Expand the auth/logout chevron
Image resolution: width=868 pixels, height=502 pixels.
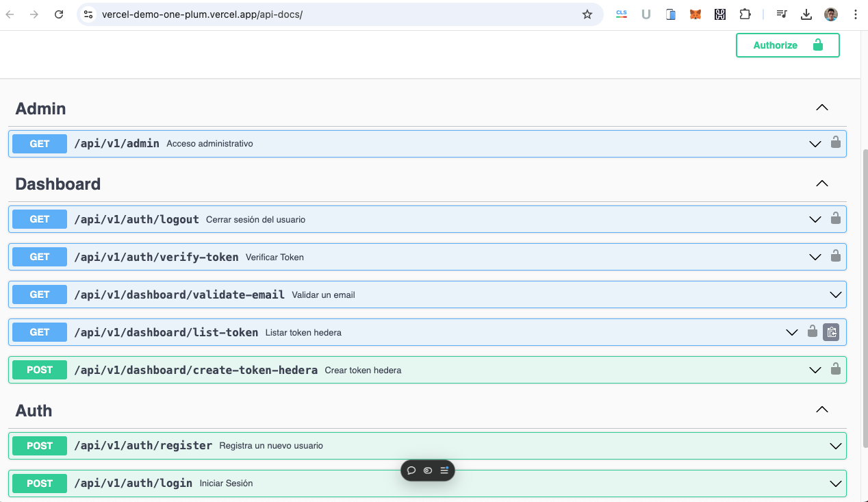coord(815,219)
